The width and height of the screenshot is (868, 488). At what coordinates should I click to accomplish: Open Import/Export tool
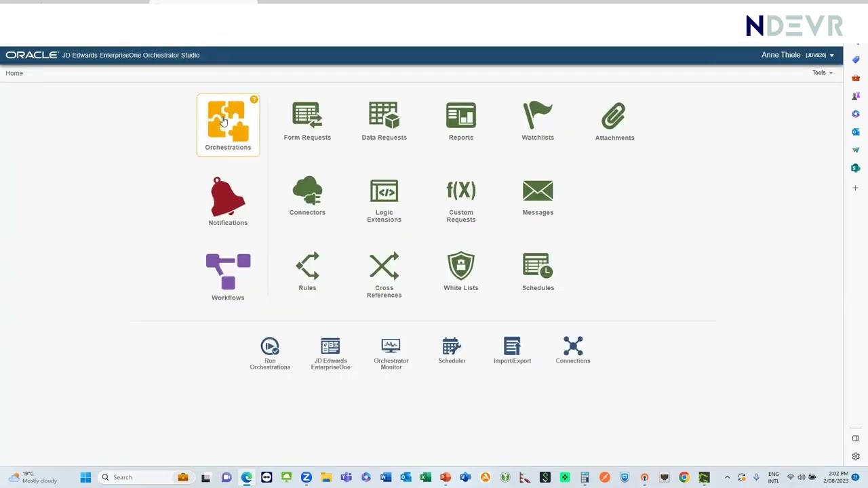[512, 351]
